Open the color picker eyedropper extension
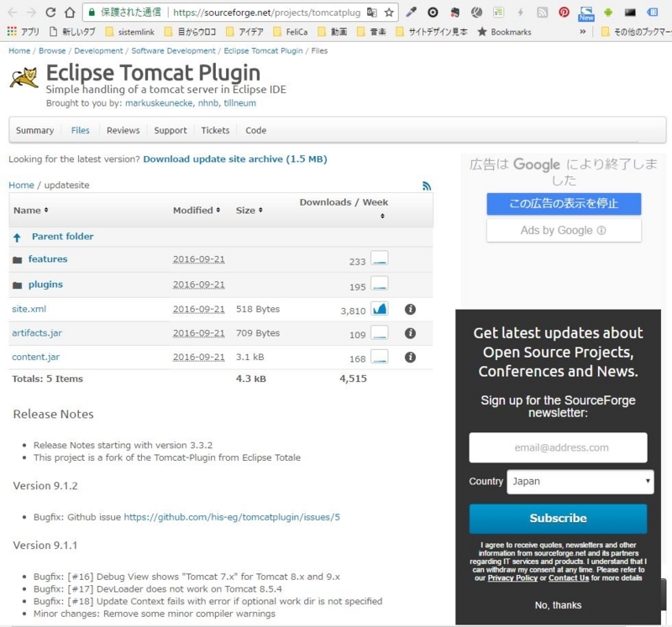The image size is (672, 627). (x=412, y=12)
